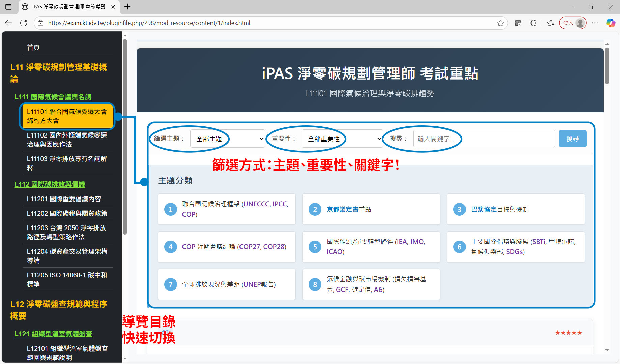Select L11102 國內外極端氣候變遷 sidebar item
The height and width of the screenshot is (364, 620).
click(67, 140)
